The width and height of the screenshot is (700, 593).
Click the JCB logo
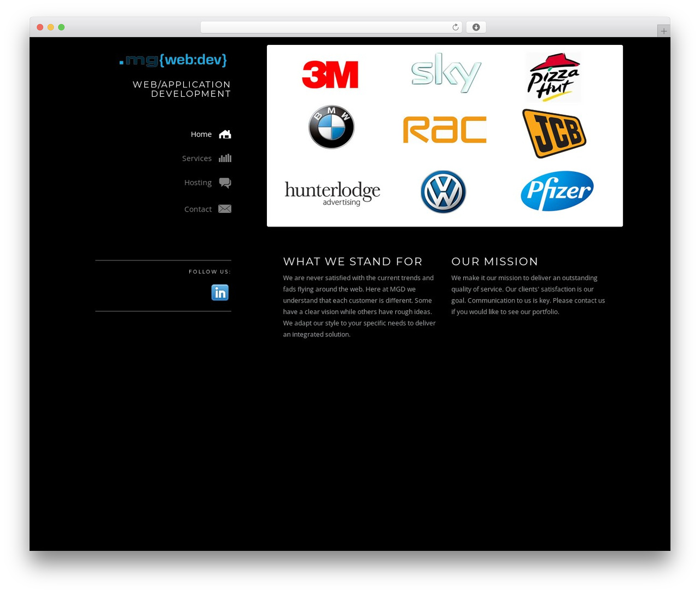[x=554, y=133]
